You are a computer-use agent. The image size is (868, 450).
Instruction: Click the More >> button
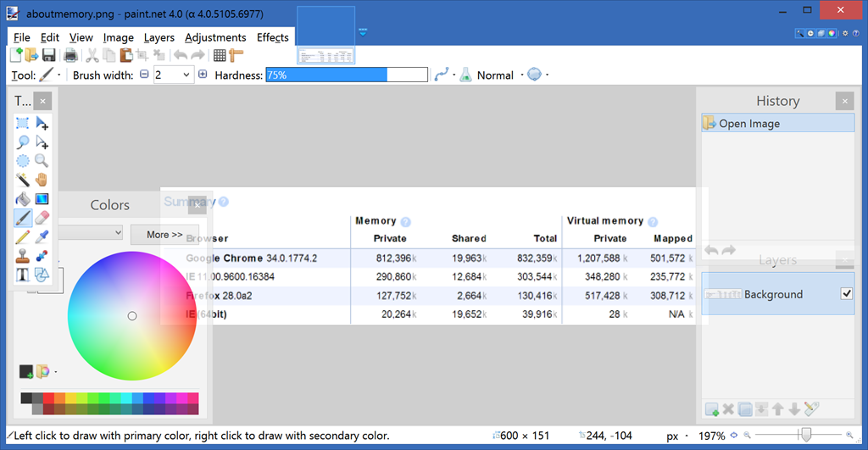click(164, 234)
